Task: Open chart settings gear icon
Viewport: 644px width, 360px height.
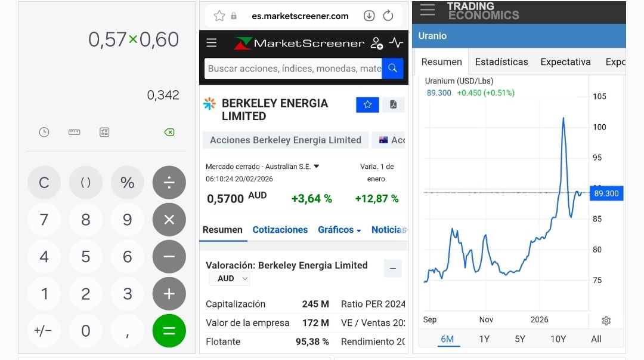Action: tap(606, 321)
